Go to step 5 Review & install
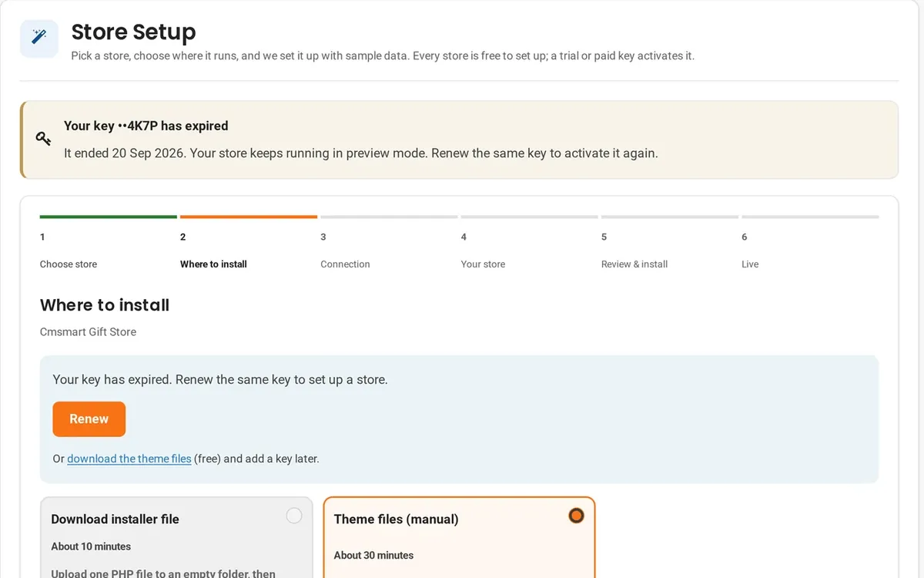The height and width of the screenshot is (578, 924). click(x=669, y=244)
